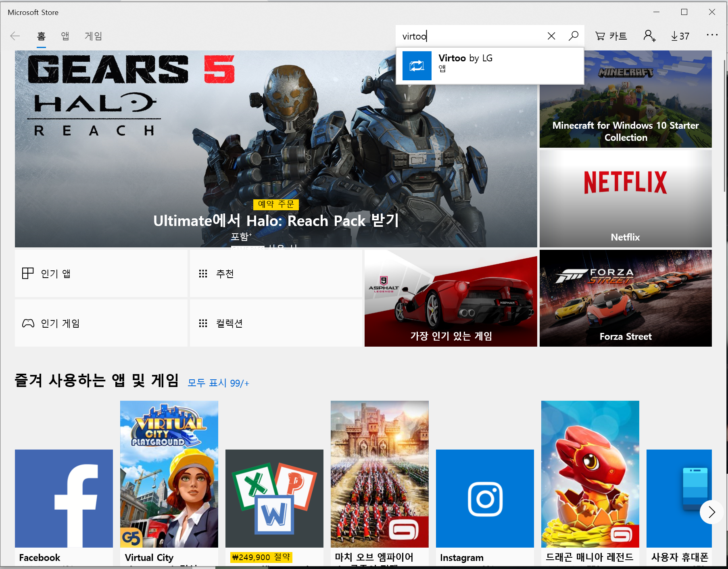Open the cart (카트)
728x569 pixels.
(x=611, y=36)
